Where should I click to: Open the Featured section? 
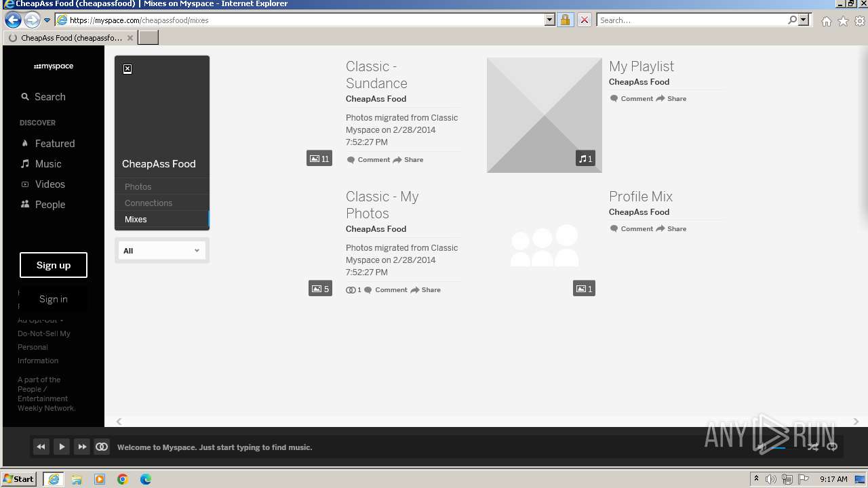click(48, 144)
